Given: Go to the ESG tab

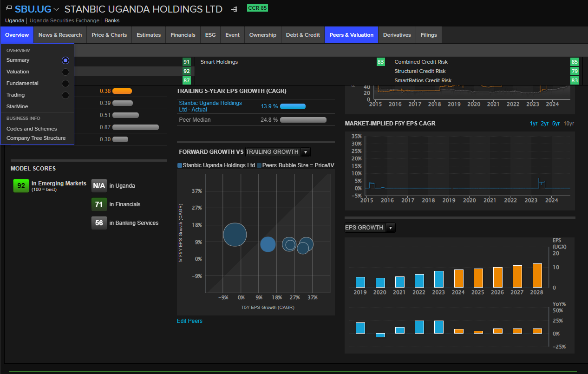Looking at the screenshot, I should pyautogui.click(x=210, y=35).
